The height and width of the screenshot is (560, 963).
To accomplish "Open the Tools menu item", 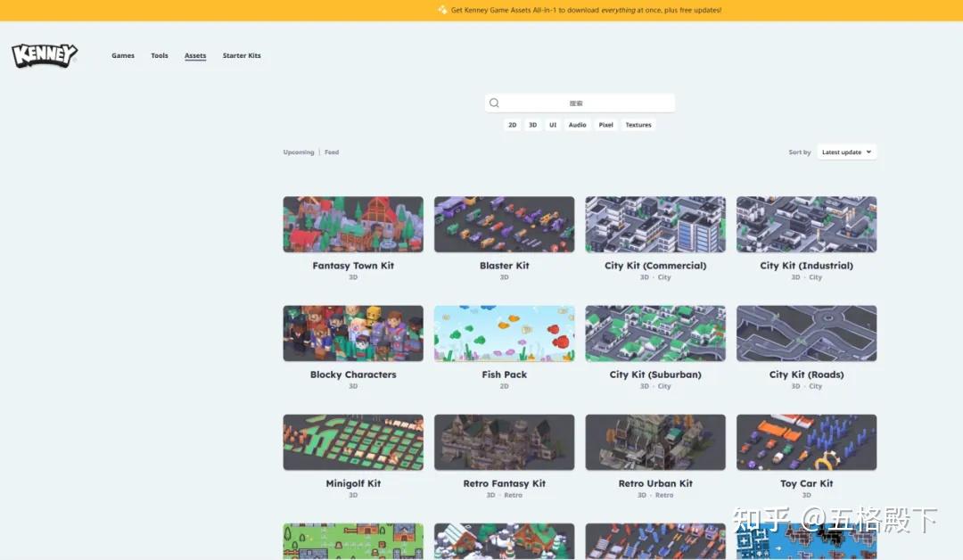I will (x=160, y=55).
